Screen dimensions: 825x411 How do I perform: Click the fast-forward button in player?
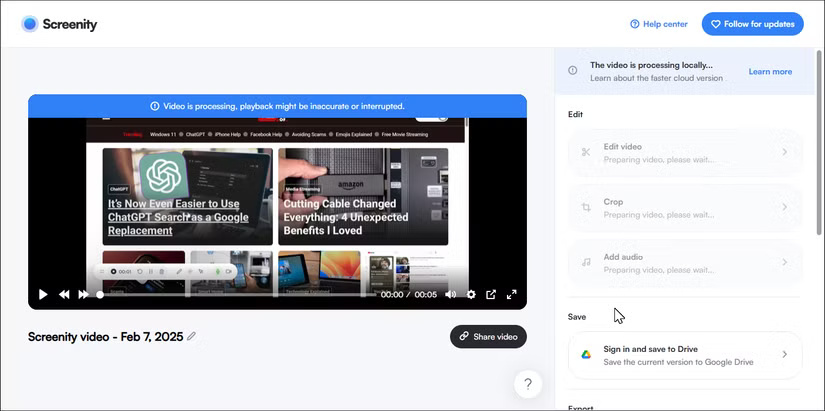83,295
